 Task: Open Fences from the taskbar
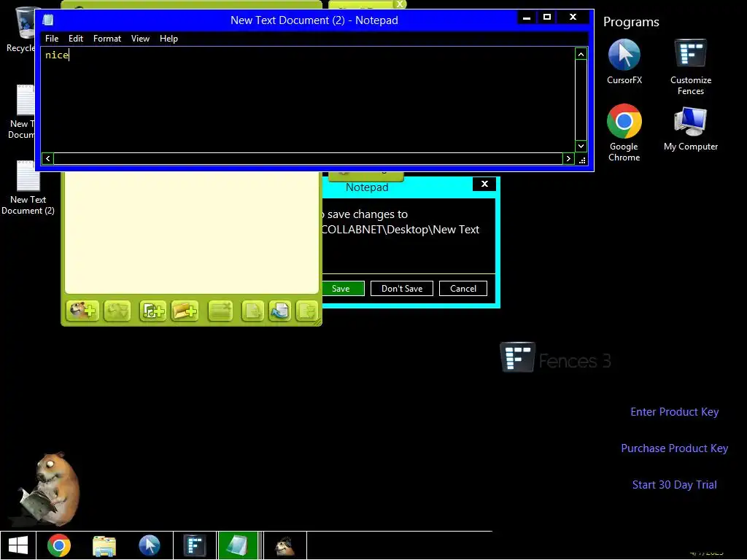point(195,545)
